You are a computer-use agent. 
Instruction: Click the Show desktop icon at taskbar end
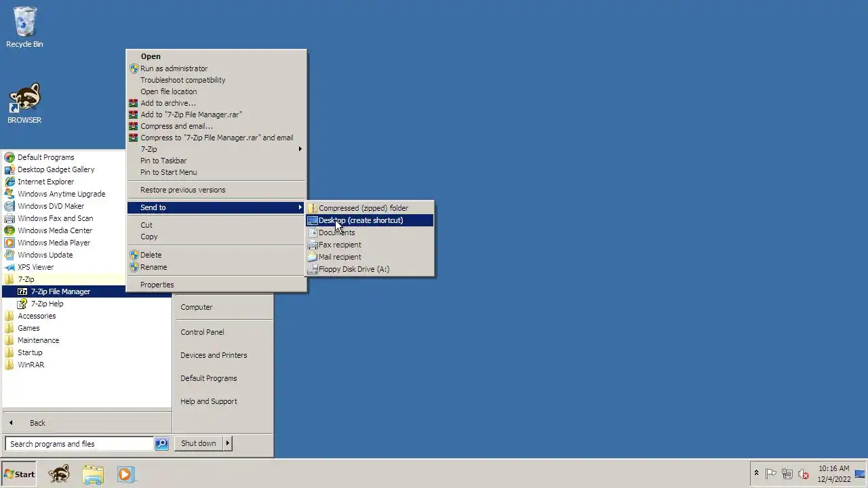[x=861, y=474]
